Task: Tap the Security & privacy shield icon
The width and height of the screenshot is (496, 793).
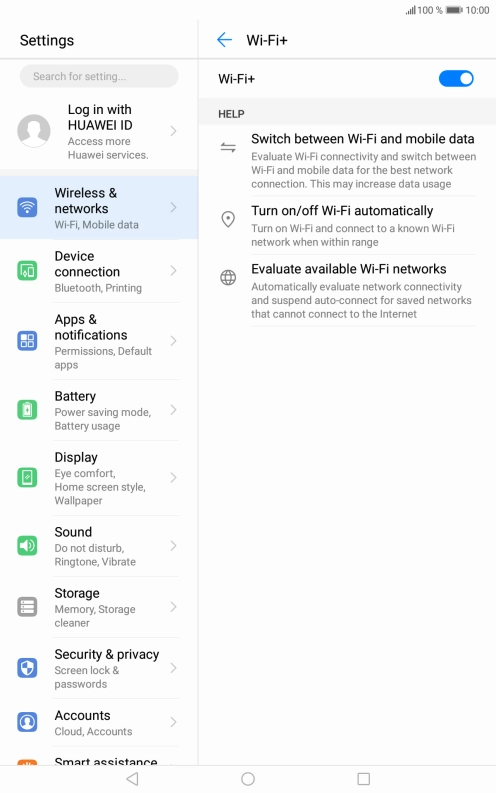Action: pos(27,668)
